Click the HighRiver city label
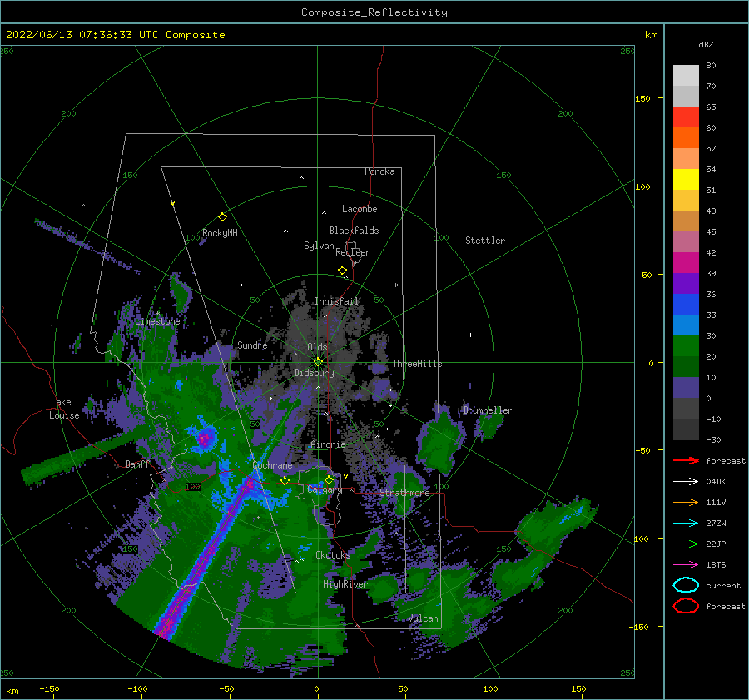The height and width of the screenshot is (700, 749). click(x=345, y=584)
